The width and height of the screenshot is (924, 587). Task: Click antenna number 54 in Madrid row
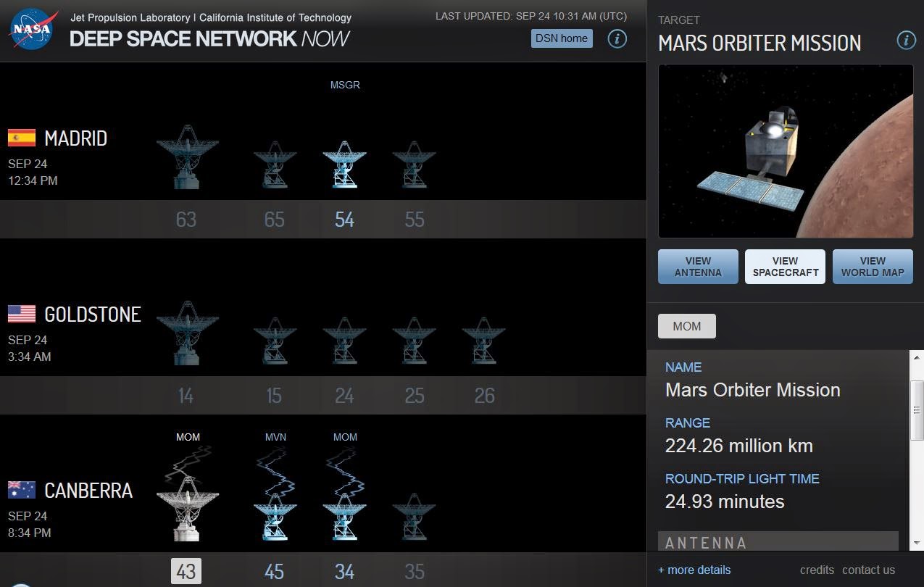[344, 220]
